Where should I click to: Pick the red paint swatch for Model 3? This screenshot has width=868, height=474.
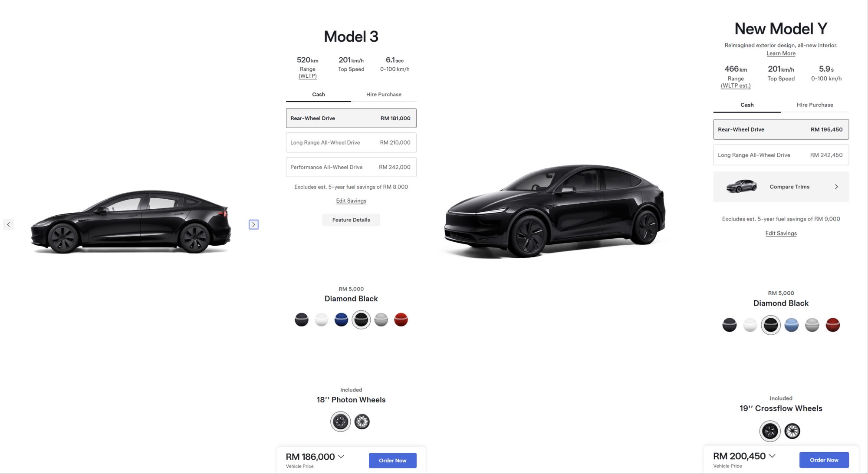[401, 320]
